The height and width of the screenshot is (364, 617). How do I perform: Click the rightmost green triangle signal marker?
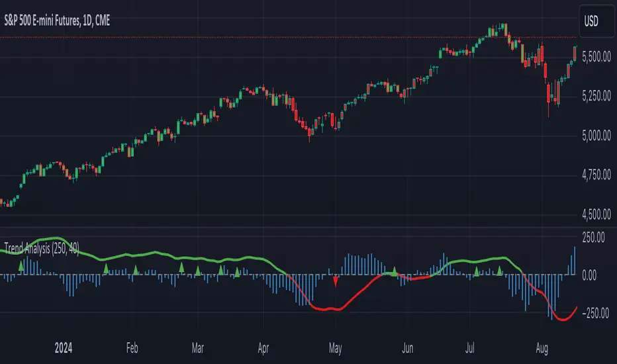coord(500,270)
